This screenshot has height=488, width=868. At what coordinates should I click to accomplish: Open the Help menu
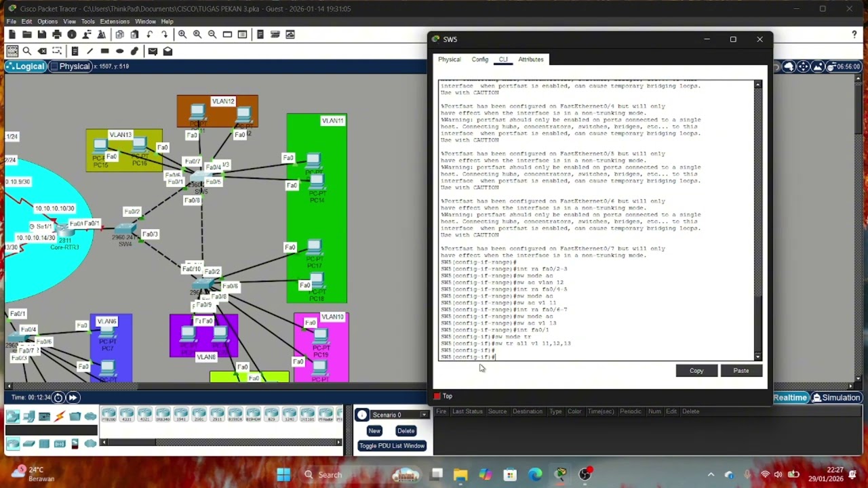167,22
